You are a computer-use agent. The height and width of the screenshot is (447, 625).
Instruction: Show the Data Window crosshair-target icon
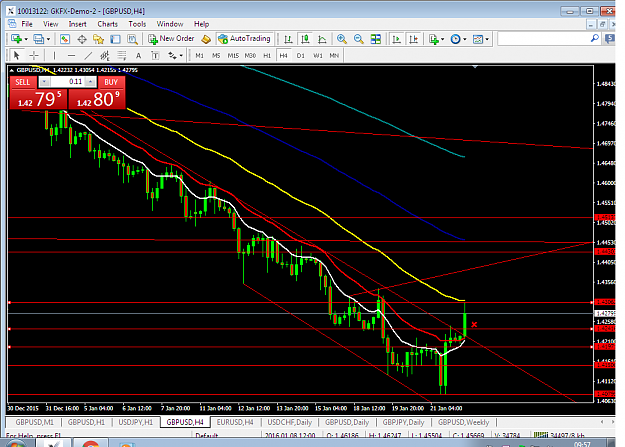(x=82, y=39)
